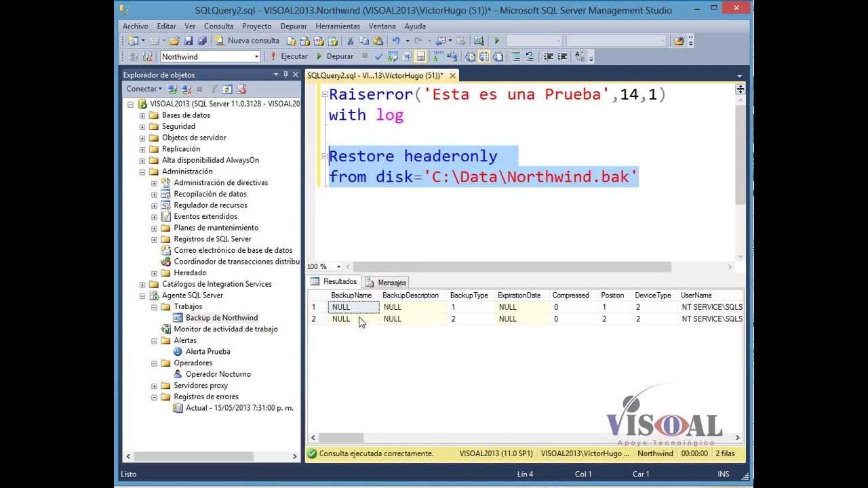Screen dimensions: 868x488
Task: Open Monitor de actividad de trabajo
Action: point(225,329)
